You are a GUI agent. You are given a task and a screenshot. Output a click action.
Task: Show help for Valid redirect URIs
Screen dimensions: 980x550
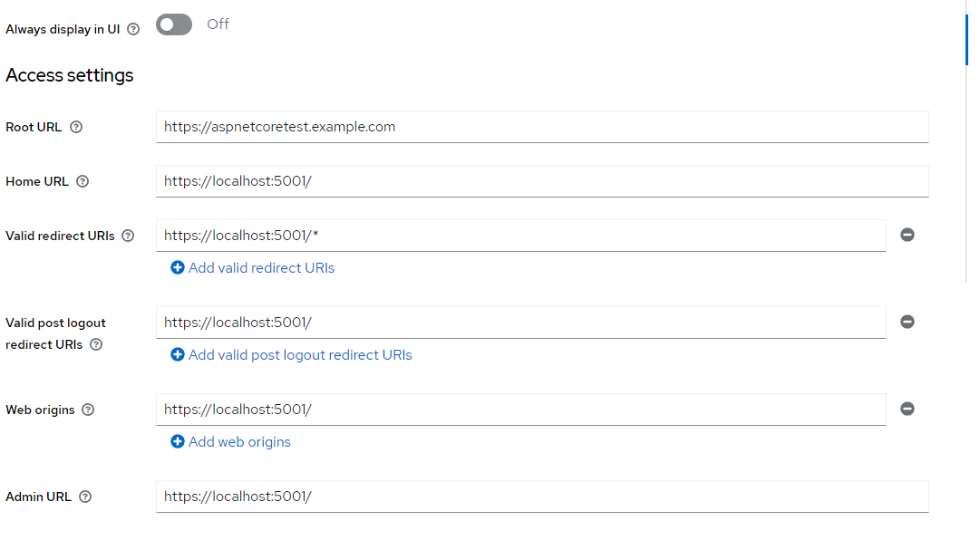click(128, 236)
